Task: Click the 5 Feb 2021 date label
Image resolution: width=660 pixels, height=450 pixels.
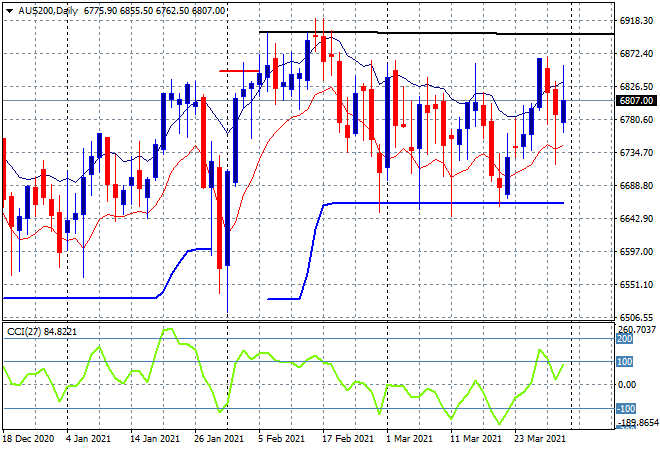Action: pos(281,439)
